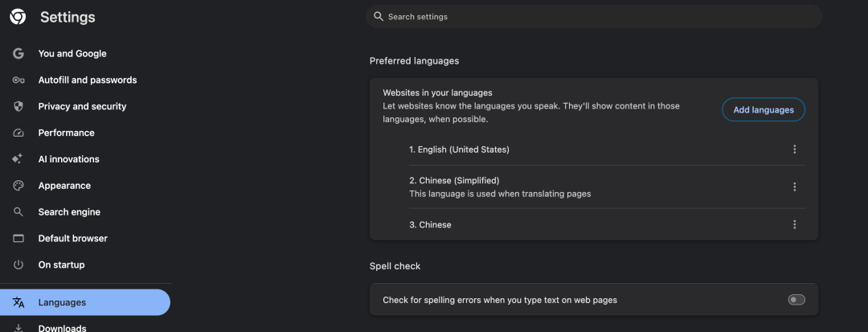Open You and Google settings page
This screenshot has width=868, height=332.
[x=72, y=54]
